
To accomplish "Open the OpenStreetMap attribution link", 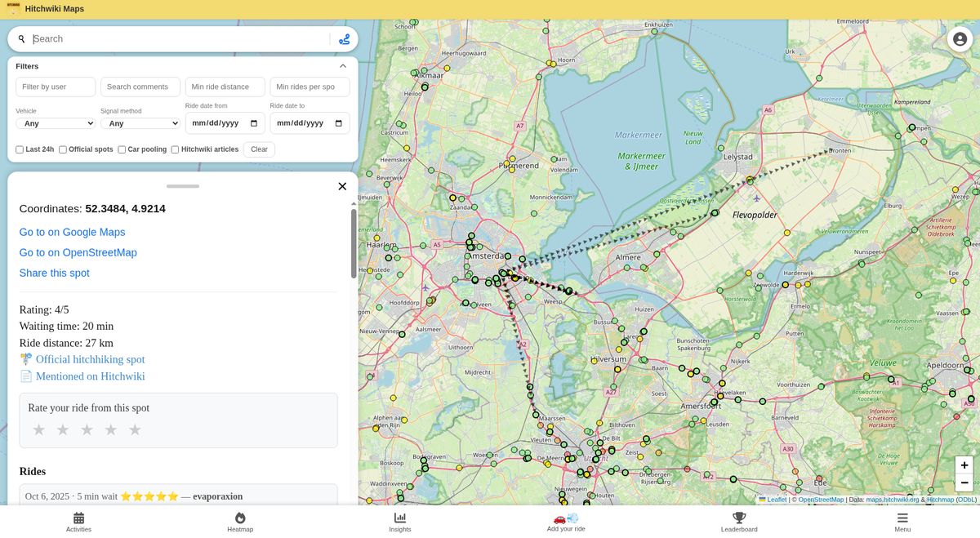I will point(821,500).
